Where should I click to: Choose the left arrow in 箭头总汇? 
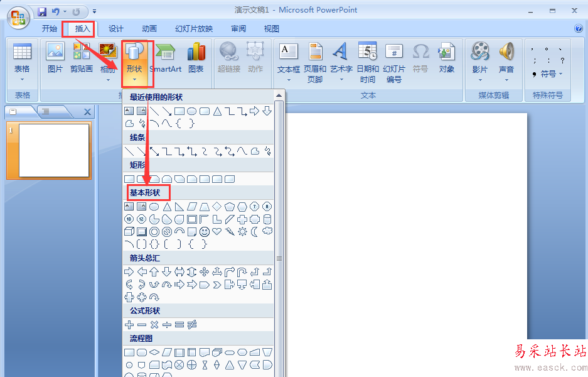pyautogui.click(x=142, y=272)
